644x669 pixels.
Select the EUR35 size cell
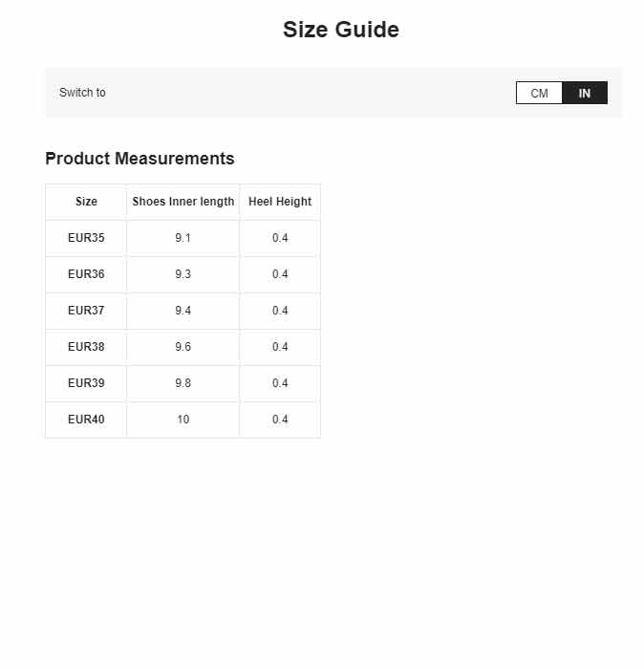86,238
